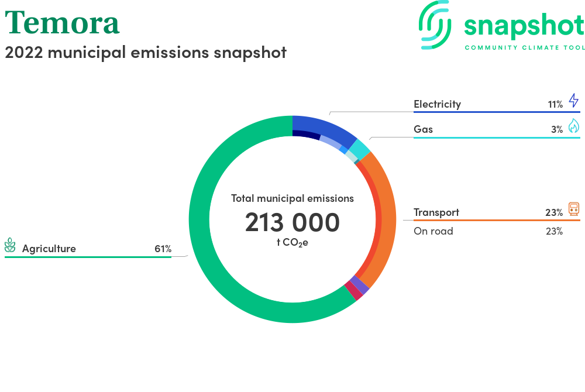Click the Electricity lightning bolt icon
This screenshot has height=392, width=585.
pos(573,101)
